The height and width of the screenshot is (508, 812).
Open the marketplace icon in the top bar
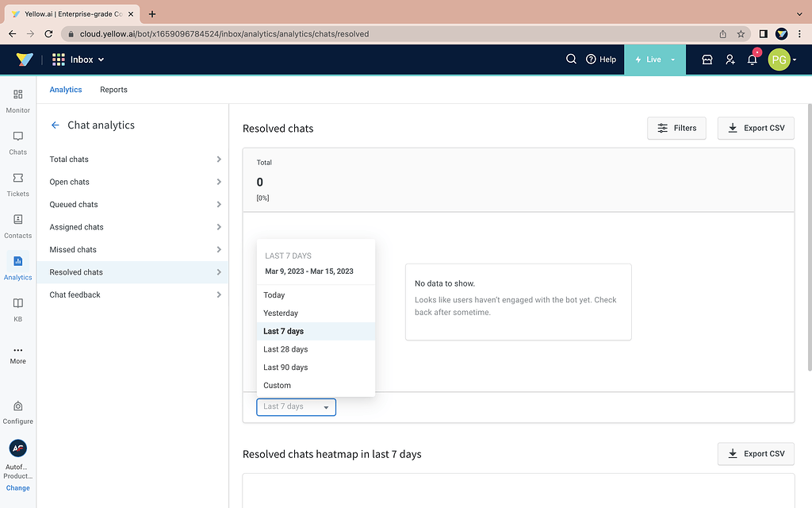707,59
